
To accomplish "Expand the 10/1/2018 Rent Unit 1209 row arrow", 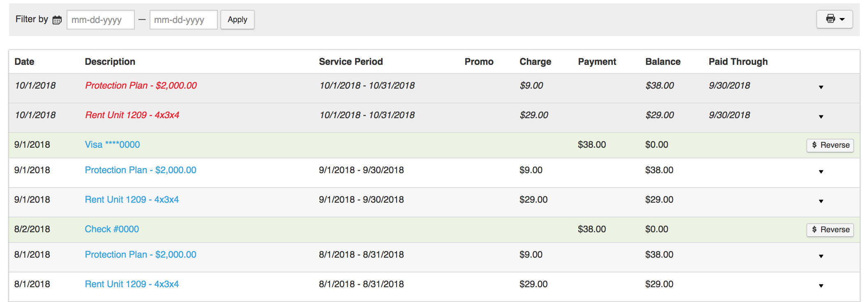I will pos(821,117).
